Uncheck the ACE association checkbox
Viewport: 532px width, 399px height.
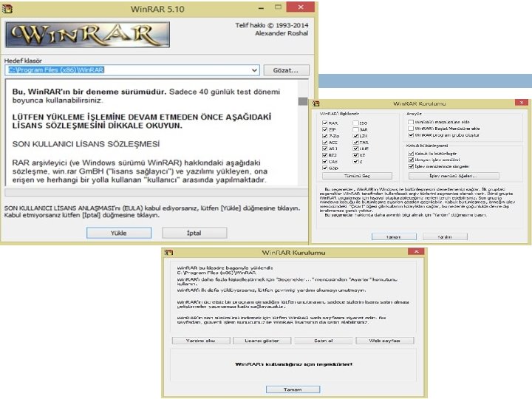[x=324, y=142]
